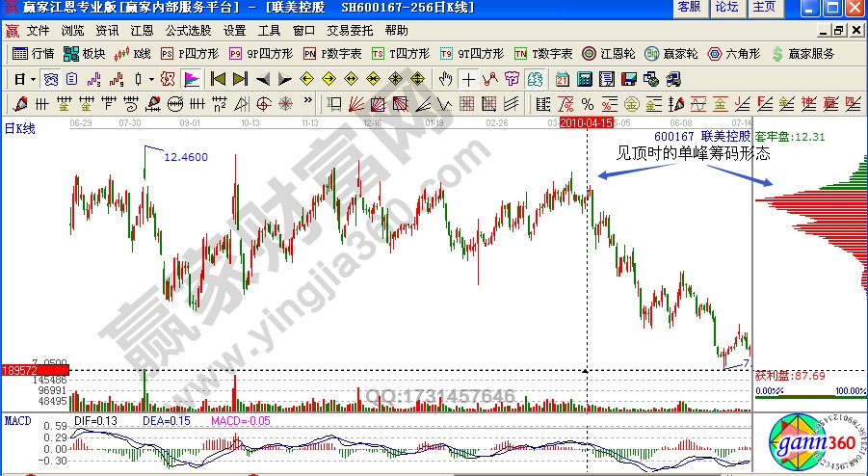Open the 9P四方形 tool
Screen dimensions: 868x476
[261, 54]
